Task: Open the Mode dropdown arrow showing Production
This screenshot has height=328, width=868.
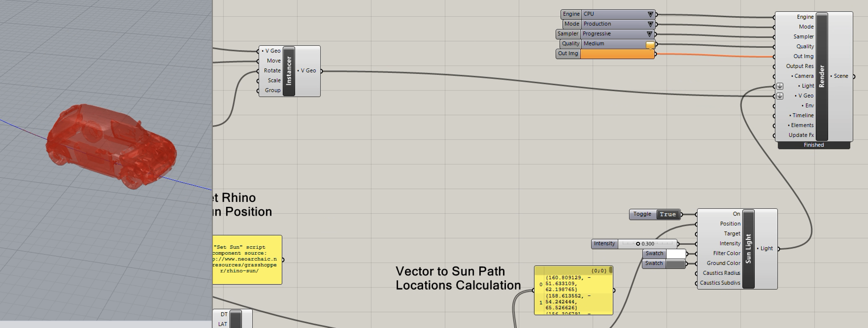Action: point(650,24)
